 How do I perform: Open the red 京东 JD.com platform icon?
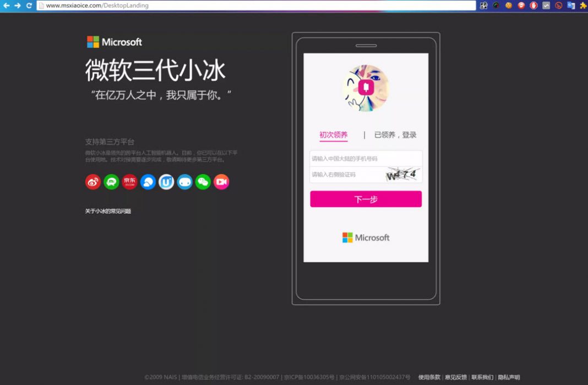click(130, 182)
